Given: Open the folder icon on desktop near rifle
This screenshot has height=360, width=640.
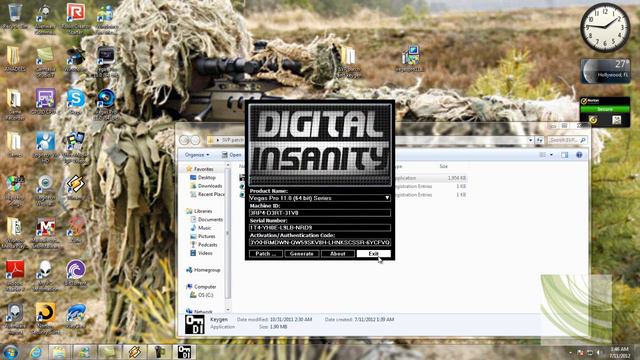Looking at the screenshot, I should tap(348, 61).
